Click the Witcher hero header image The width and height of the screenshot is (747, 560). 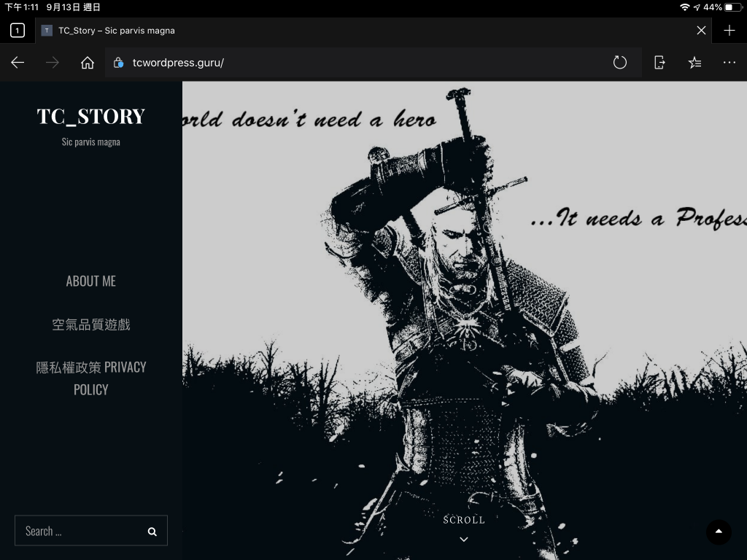[x=465, y=321]
